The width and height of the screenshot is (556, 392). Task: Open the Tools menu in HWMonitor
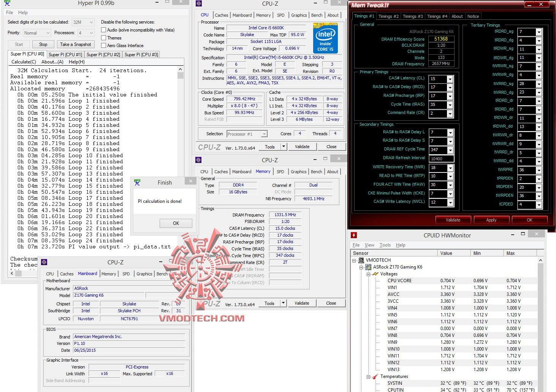click(x=385, y=245)
